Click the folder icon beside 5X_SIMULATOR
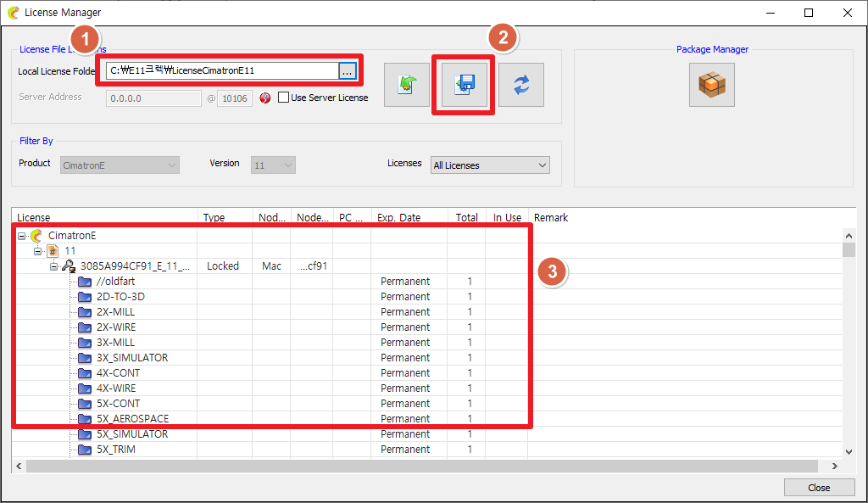This screenshot has height=503, width=868. [x=85, y=433]
